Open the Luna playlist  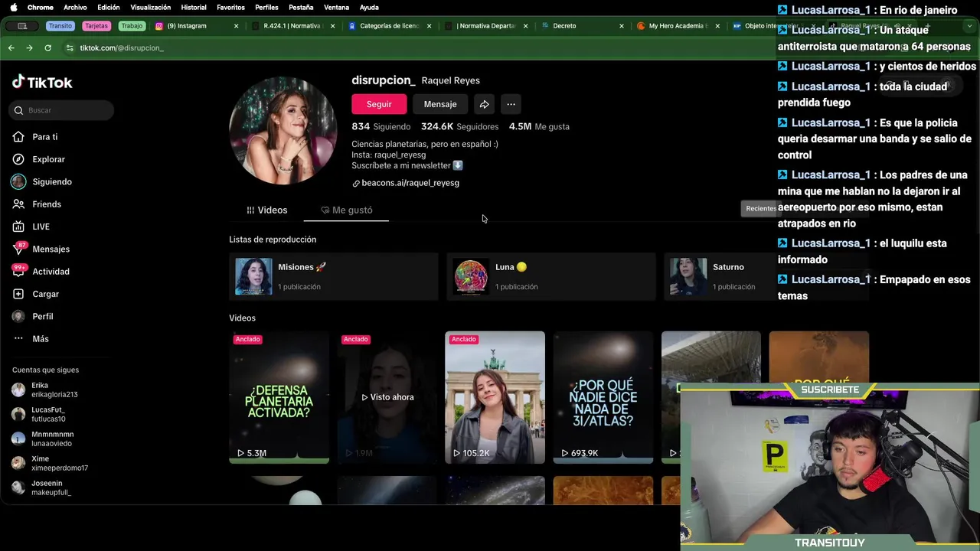550,276
